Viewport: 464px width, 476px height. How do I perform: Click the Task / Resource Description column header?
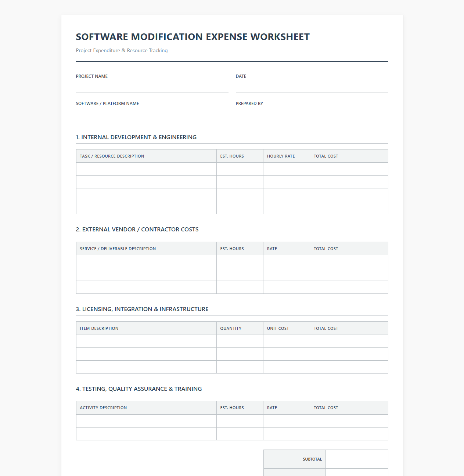(x=146, y=156)
